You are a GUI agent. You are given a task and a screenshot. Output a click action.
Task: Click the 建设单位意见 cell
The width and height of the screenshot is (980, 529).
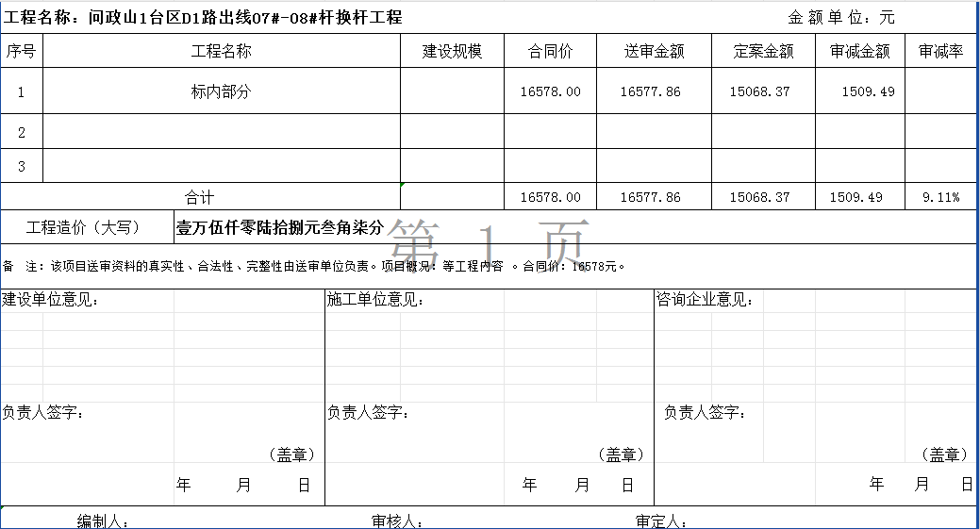[x=51, y=300]
